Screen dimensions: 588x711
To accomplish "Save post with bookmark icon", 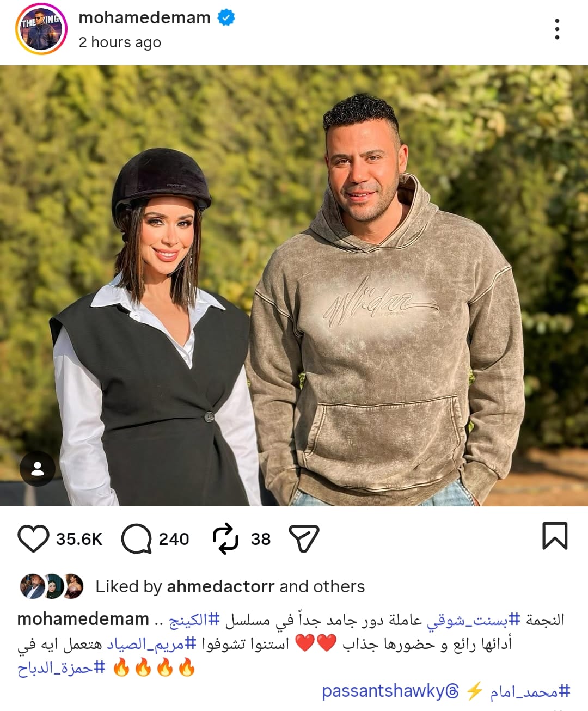I will coord(555,536).
